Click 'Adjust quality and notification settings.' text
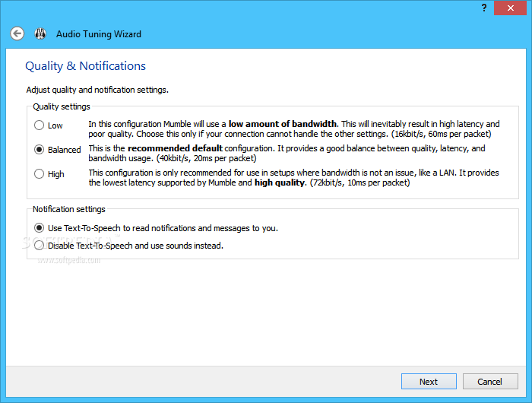 97,90
